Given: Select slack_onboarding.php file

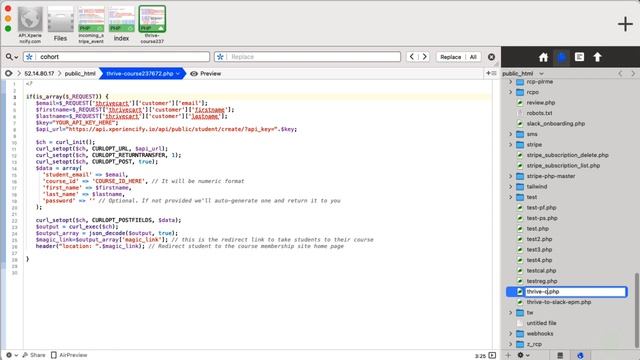Looking at the screenshot, I should (556, 124).
